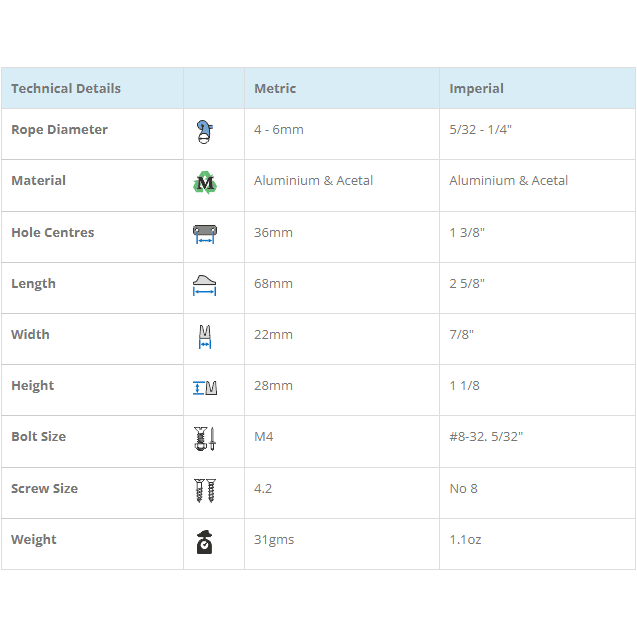
Task: Click the 2 5/8" imperial length value
Action: tap(467, 284)
